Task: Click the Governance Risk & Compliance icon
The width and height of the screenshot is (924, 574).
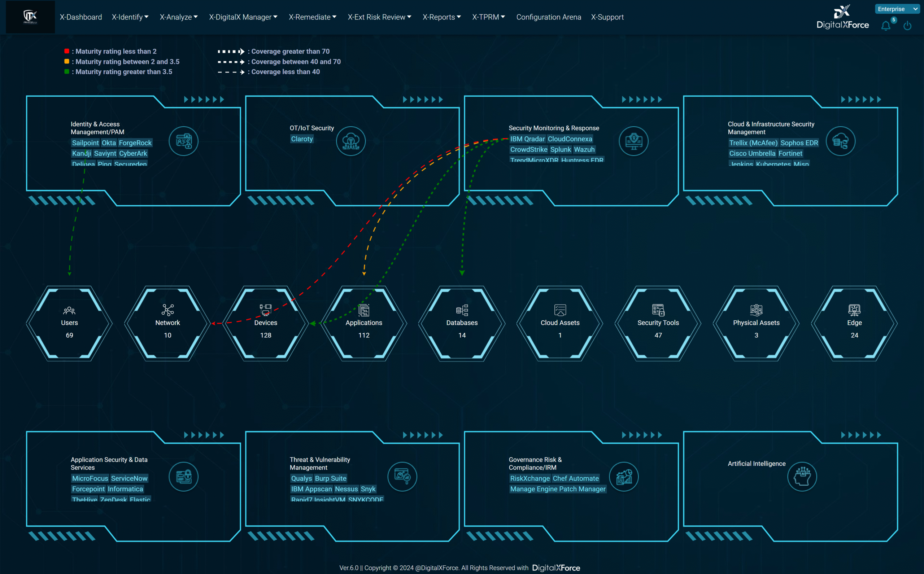Action: click(x=624, y=477)
